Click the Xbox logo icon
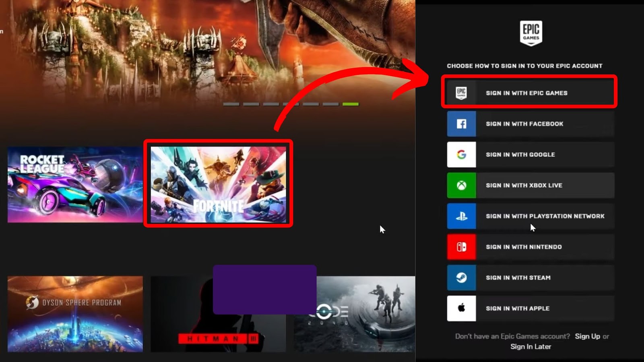The width and height of the screenshot is (644, 362). 461,185
